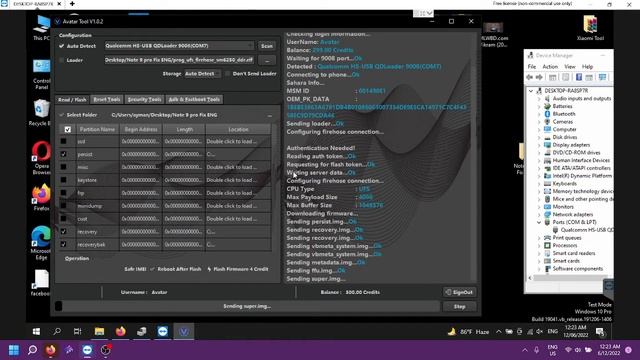This screenshot has width=640, height=360.
Task: Check the keystore partition checkbox
Action: pyautogui.click(x=63, y=180)
